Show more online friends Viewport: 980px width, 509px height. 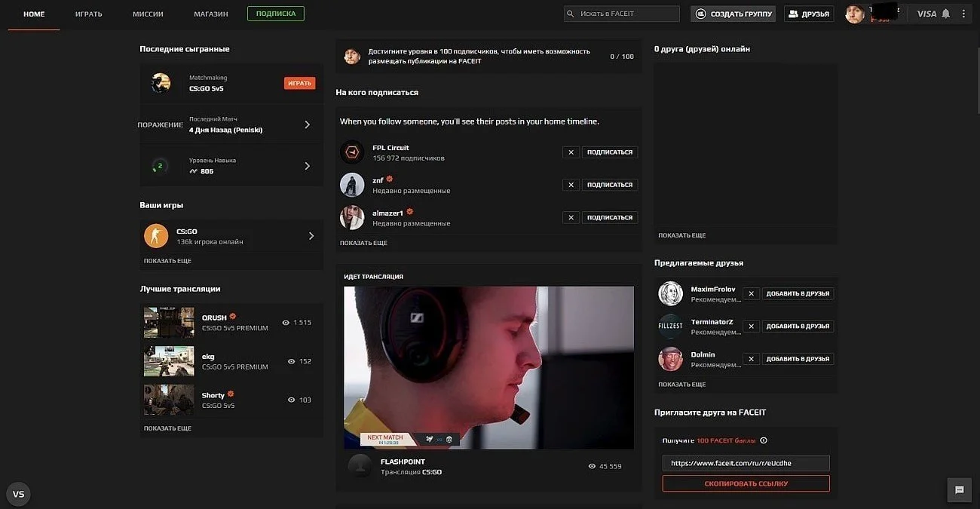(x=681, y=235)
